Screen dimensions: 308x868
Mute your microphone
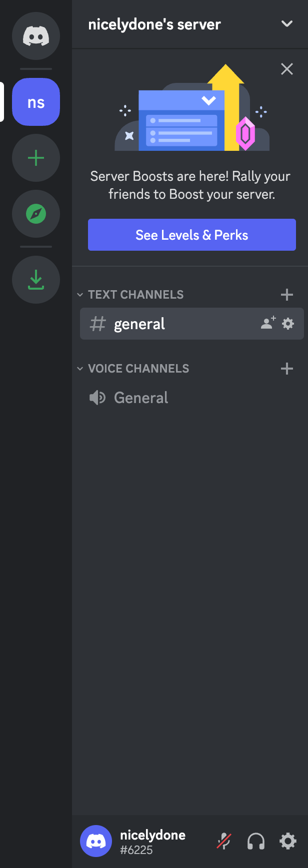click(223, 841)
